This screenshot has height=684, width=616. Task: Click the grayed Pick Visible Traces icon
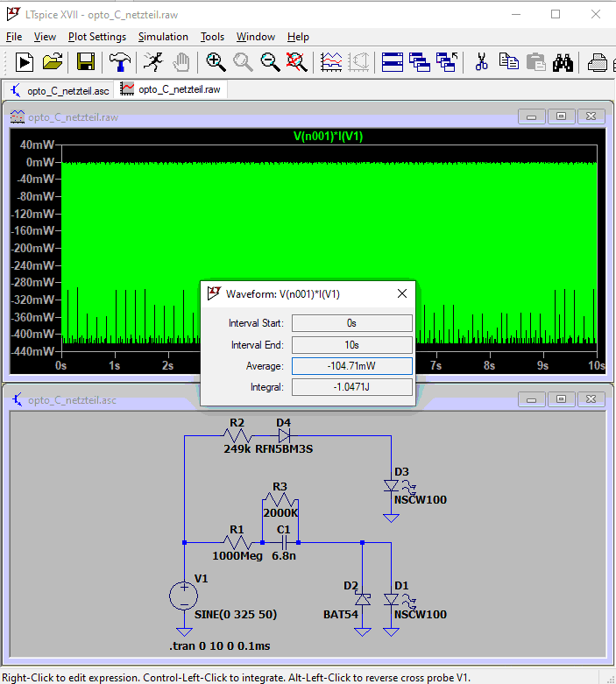tap(359, 62)
